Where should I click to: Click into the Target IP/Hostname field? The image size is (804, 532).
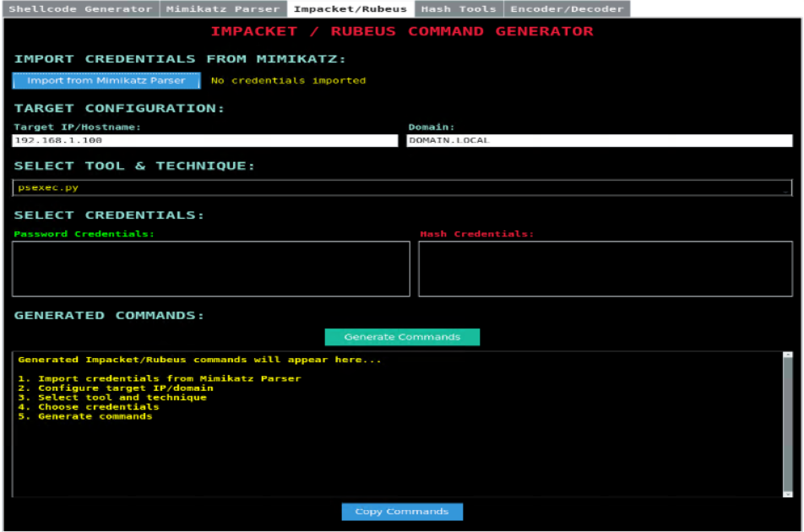point(204,141)
